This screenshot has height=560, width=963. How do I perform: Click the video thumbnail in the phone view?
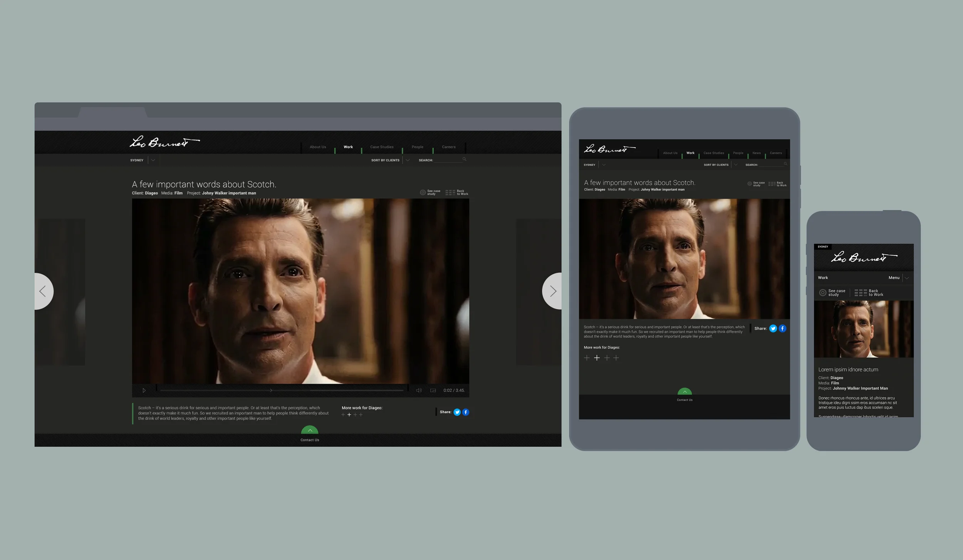(x=864, y=329)
